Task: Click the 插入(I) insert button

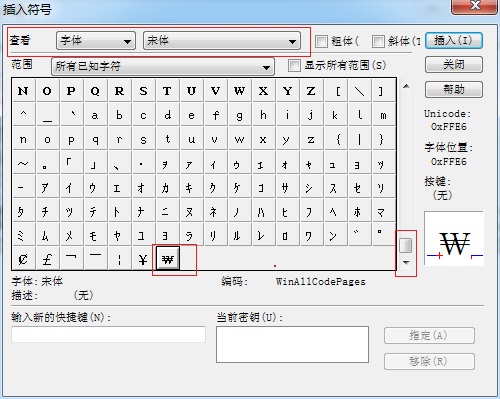Action: tap(454, 41)
